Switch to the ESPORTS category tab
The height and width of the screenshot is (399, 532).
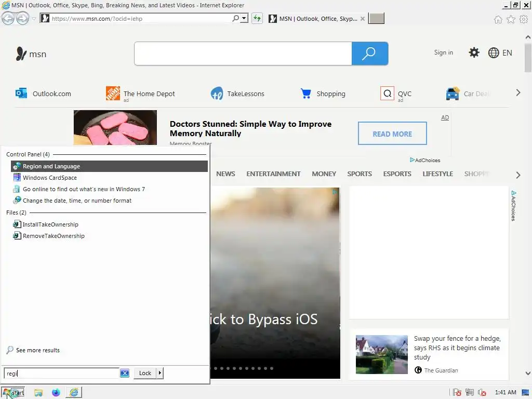point(397,174)
